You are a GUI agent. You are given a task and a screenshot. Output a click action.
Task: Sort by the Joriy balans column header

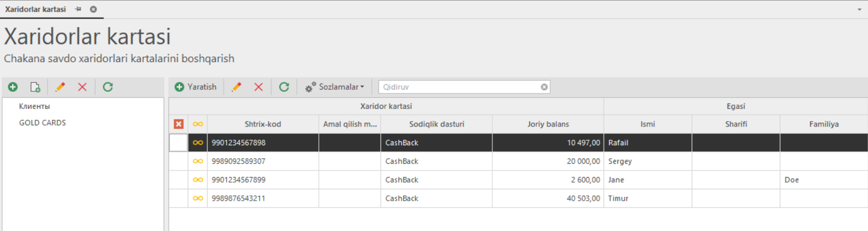tap(548, 124)
